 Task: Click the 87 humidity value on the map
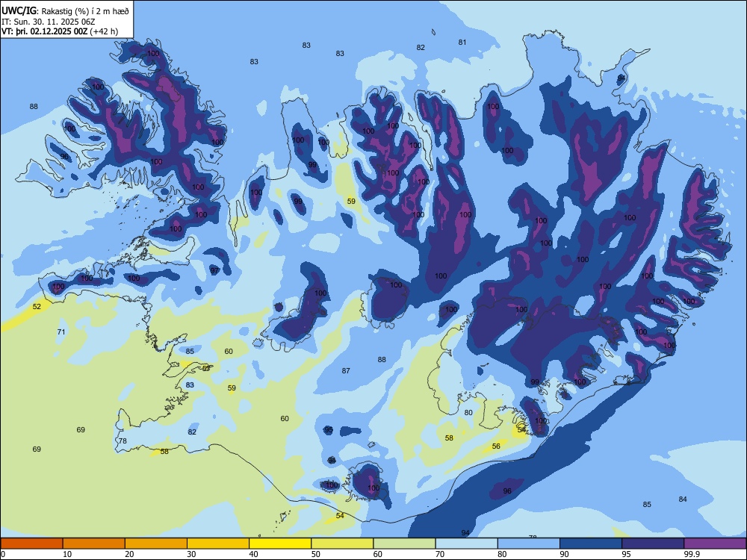point(346,370)
